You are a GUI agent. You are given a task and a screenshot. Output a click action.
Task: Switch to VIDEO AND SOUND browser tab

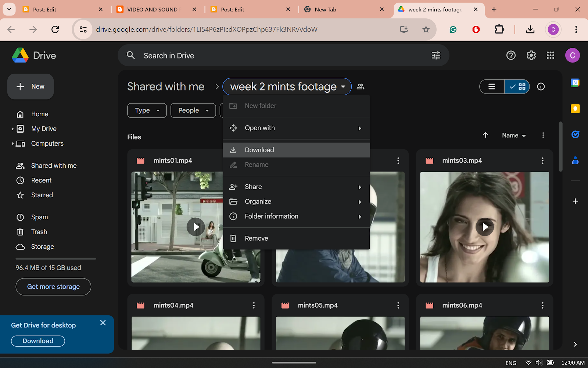157,10
